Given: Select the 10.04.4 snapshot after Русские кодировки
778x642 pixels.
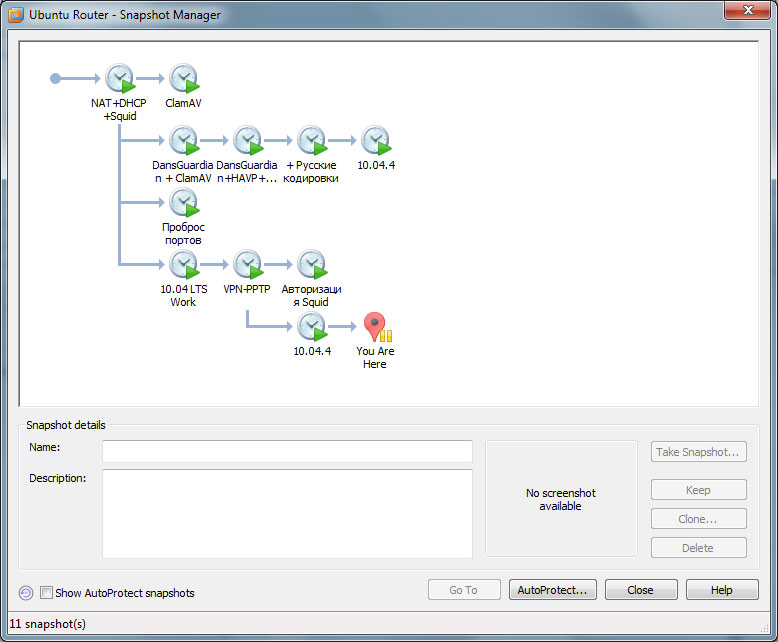Looking at the screenshot, I should click(376, 140).
